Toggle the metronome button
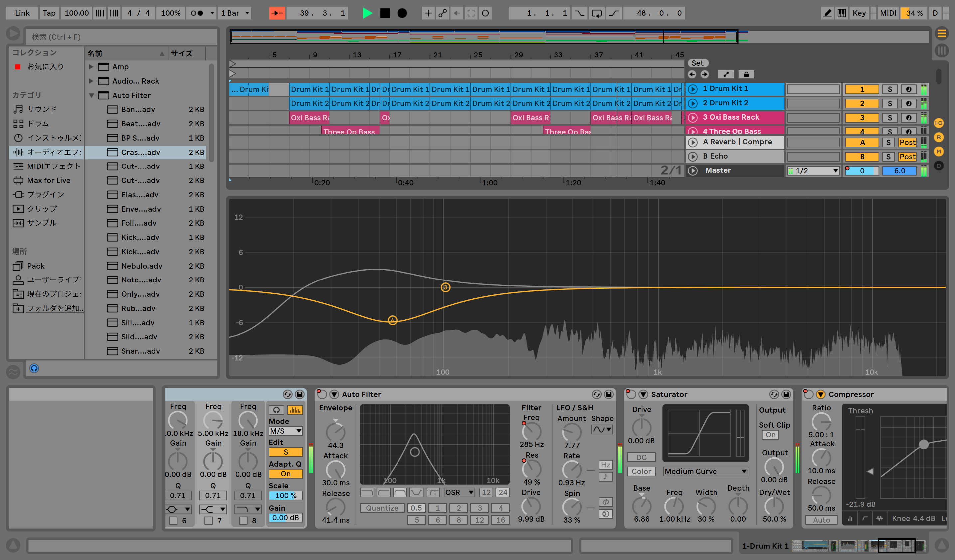This screenshot has width=955, height=560. [197, 13]
